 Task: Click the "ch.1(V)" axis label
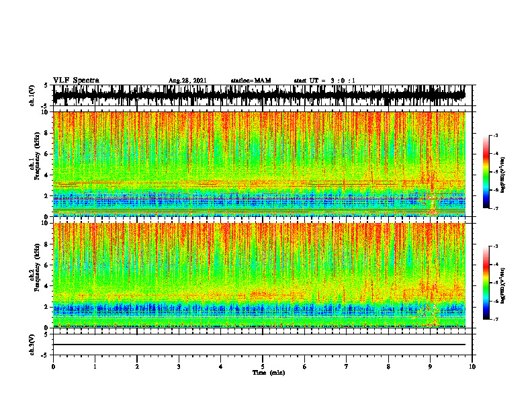[32, 95]
